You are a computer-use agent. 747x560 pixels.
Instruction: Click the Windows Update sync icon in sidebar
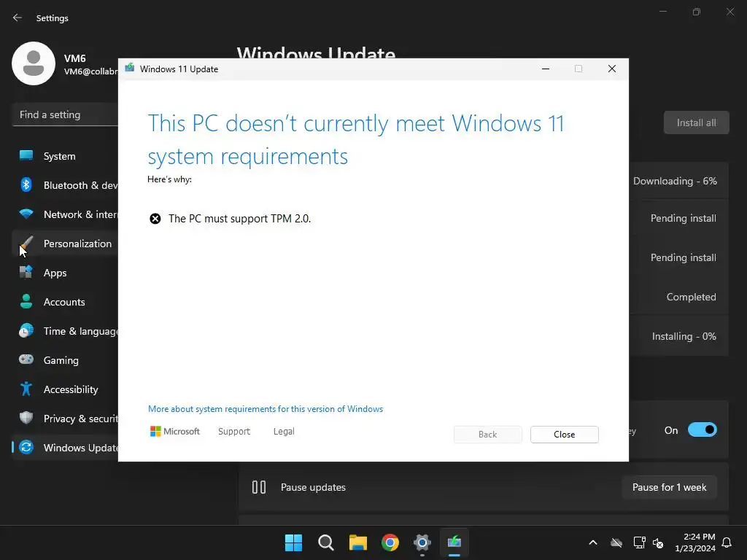(x=26, y=447)
